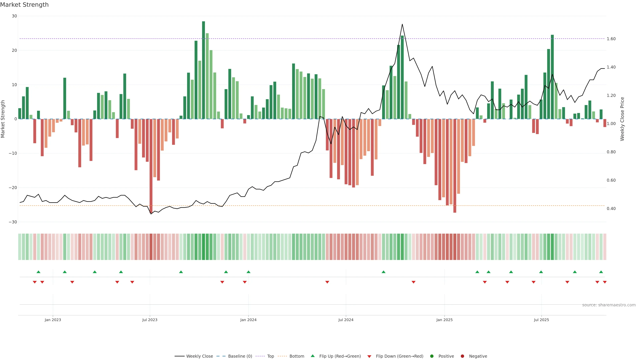Screen dimensions: 644x362
Task: Click the green Positive legend dot
Action: [x=432, y=356]
